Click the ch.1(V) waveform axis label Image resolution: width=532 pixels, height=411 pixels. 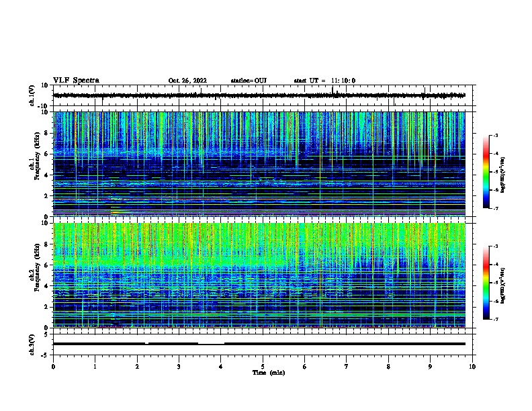point(32,95)
